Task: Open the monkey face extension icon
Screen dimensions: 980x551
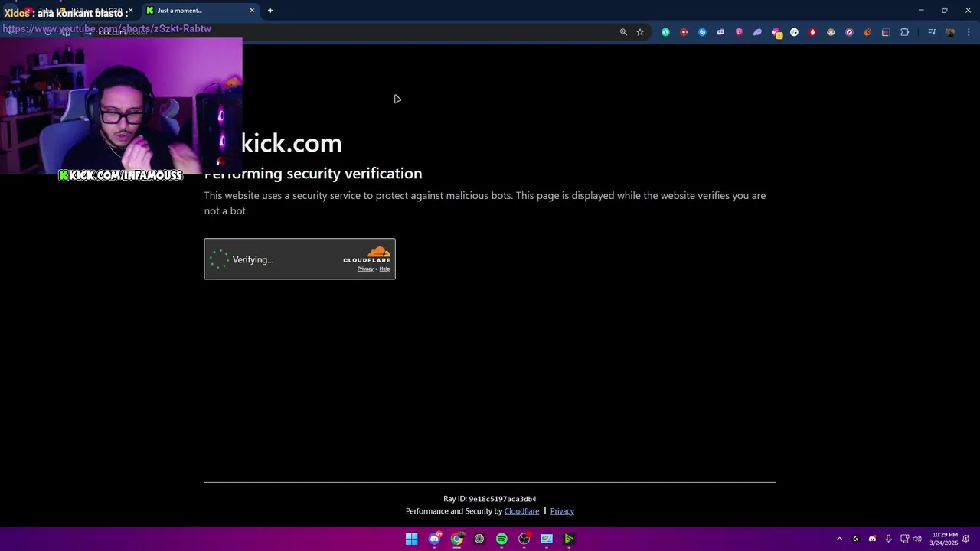Action: click(831, 32)
